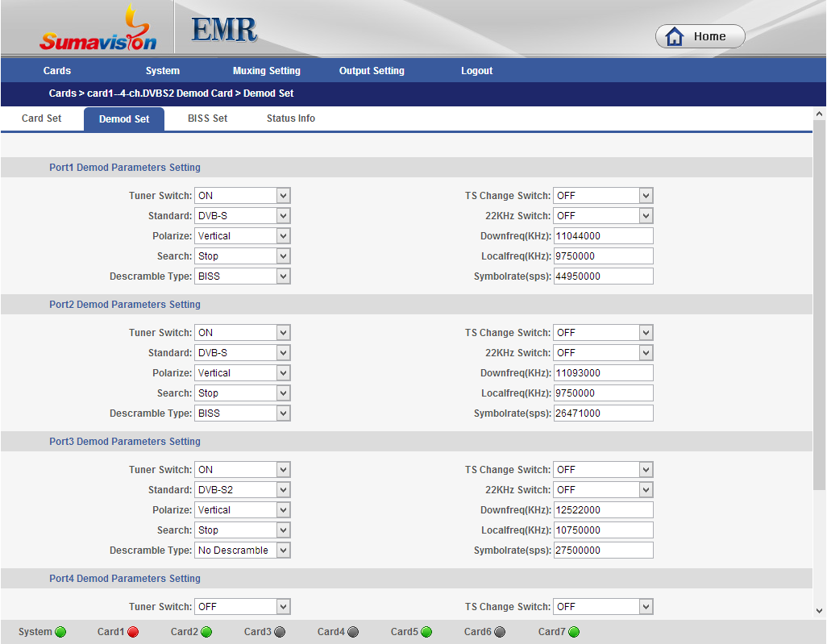Image resolution: width=827 pixels, height=644 pixels.
Task: Open Port3 TS Change Switch dropdown
Action: (x=603, y=470)
